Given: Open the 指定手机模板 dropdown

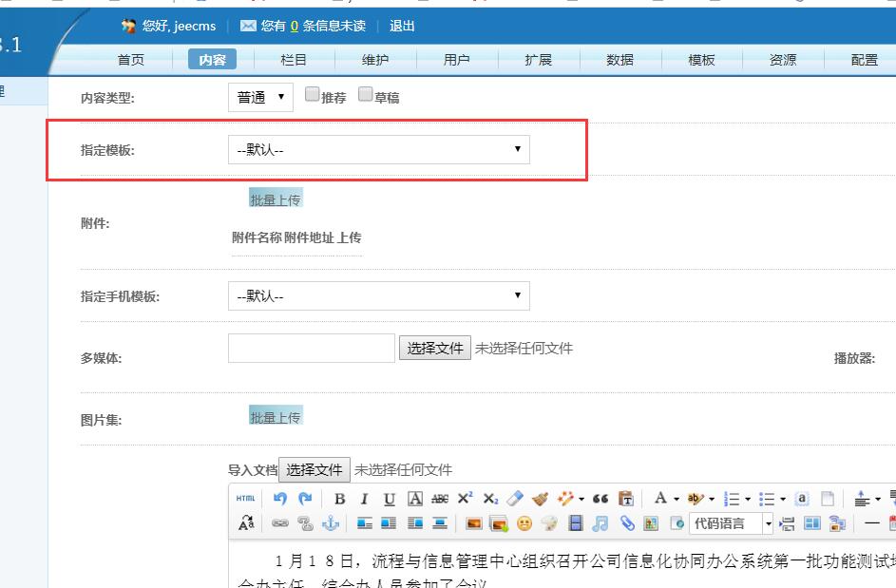Looking at the screenshot, I should click(x=379, y=296).
